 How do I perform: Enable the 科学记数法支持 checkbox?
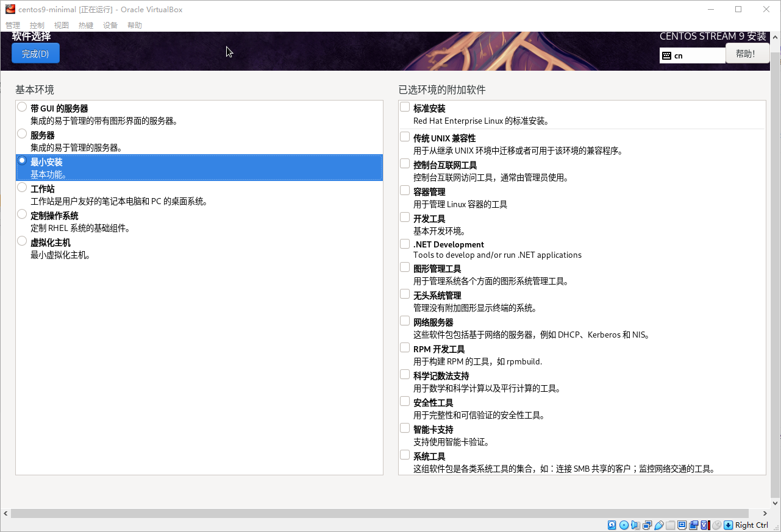point(405,375)
